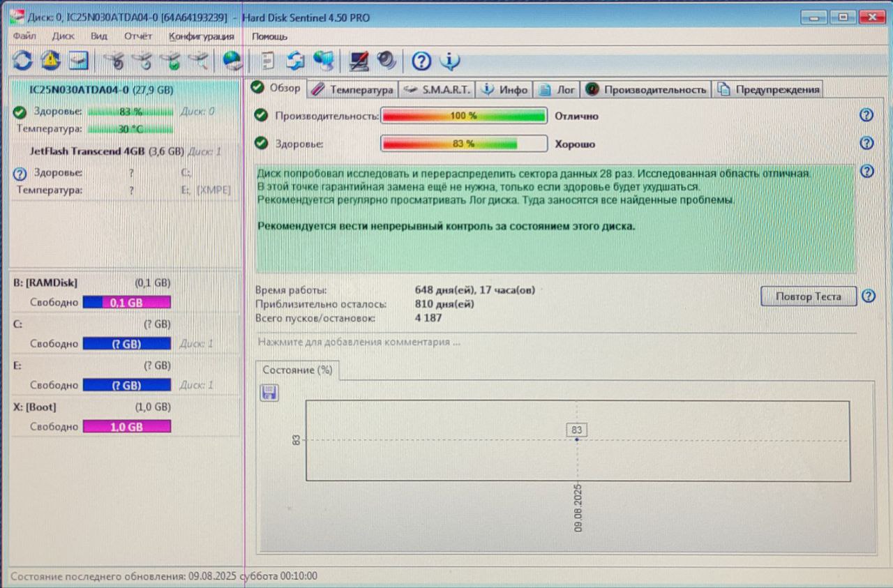This screenshot has height=588, width=893.
Task: Click the 30 °C temperature bar
Action: (x=130, y=129)
